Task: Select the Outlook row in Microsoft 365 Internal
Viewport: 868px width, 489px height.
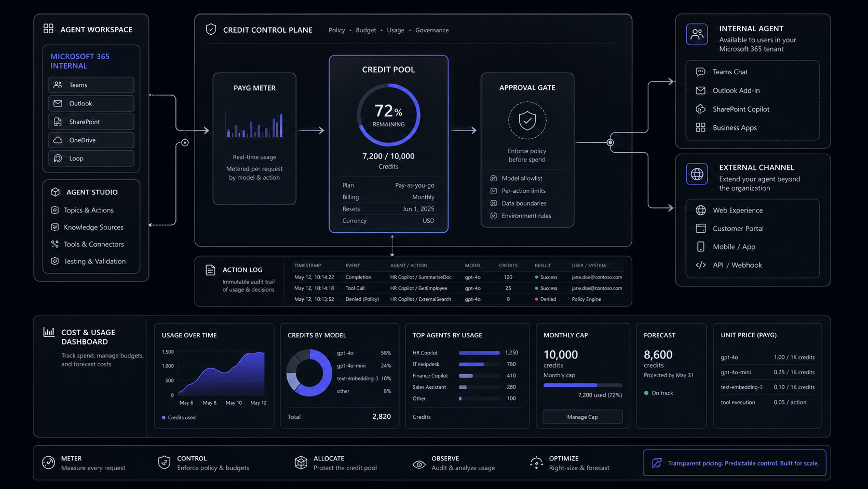Action: (91, 103)
